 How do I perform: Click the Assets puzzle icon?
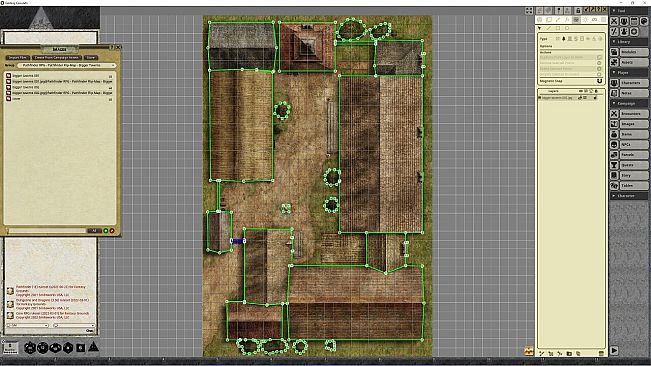coord(614,62)
